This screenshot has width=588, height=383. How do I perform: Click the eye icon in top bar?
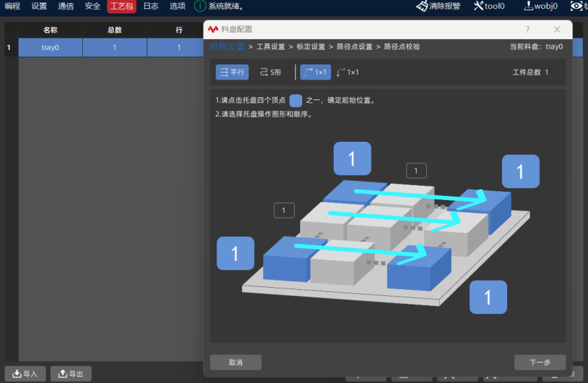pyautogui.click(x=576, y=6)
